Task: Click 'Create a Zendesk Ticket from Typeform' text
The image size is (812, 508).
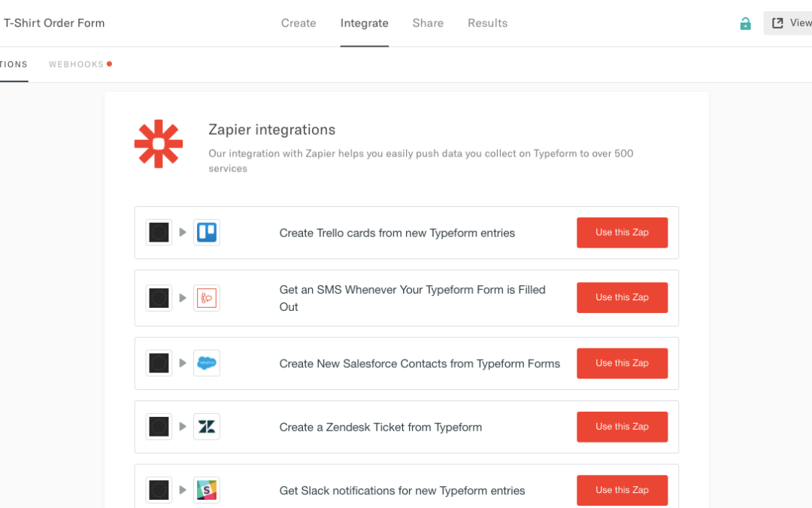Action: click(x=380, y=427)
